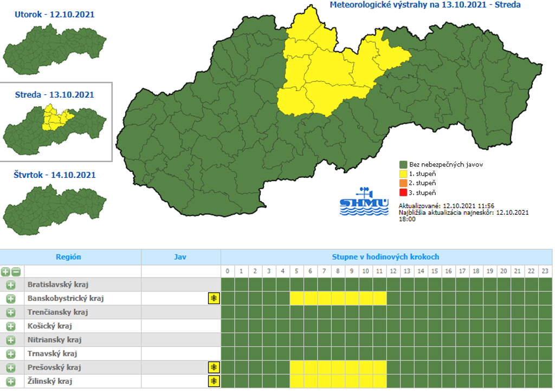555x392 pixels.
Task: Expand the Banskobystrický kraj row
Action: 11,298
